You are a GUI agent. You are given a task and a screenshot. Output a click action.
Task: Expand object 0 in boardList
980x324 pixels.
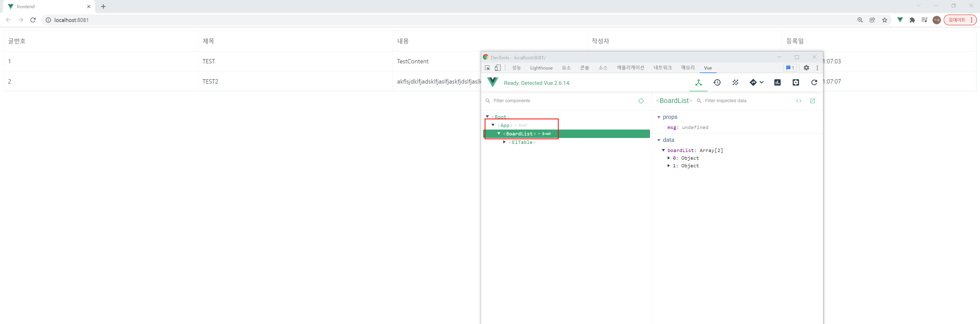668,158
